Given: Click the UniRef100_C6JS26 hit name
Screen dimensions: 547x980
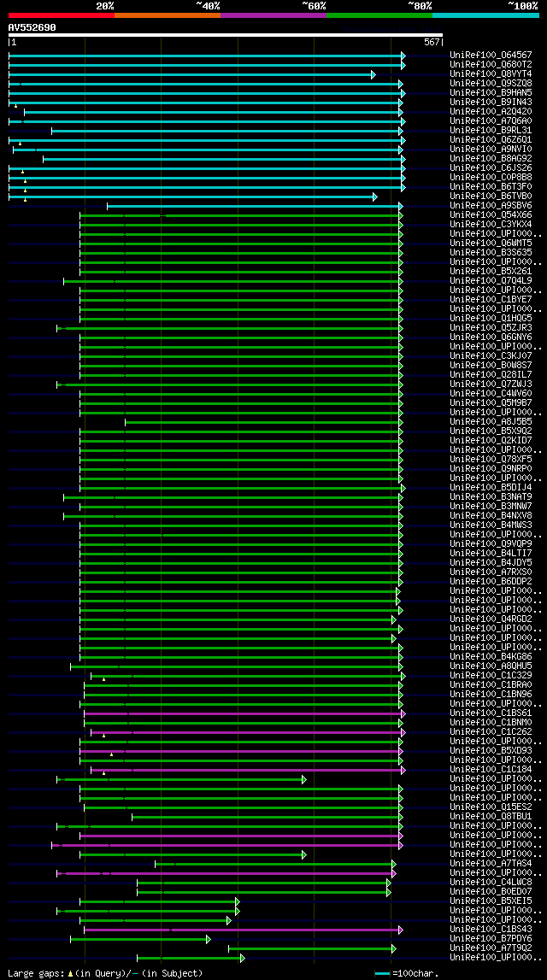Looking at the screenshot, I should coord(491,167).
